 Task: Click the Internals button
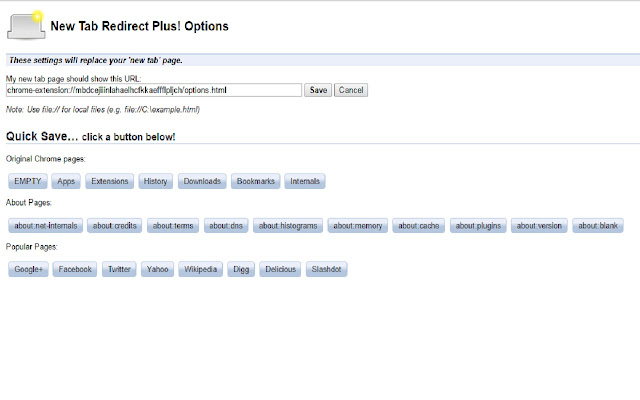[x=305, y=181]
